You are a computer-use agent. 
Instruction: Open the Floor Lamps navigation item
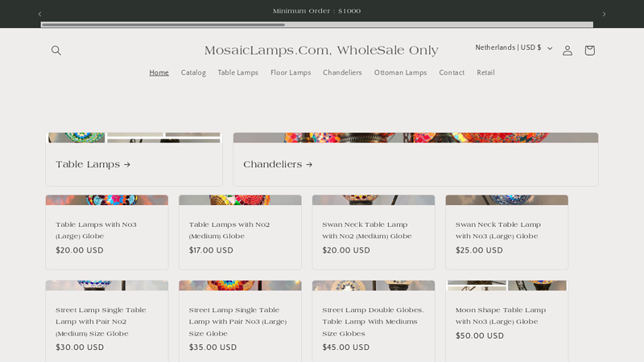(x=291, y=72)
